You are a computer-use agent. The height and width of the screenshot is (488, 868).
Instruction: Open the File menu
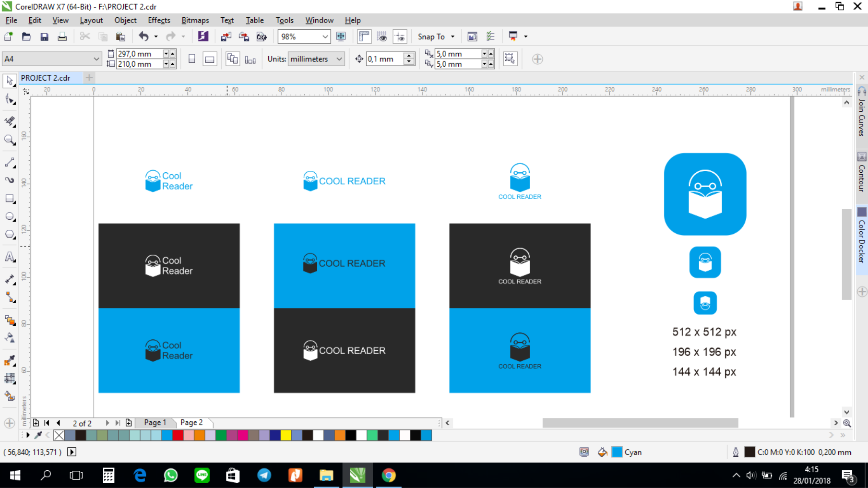tap(11, 20)
